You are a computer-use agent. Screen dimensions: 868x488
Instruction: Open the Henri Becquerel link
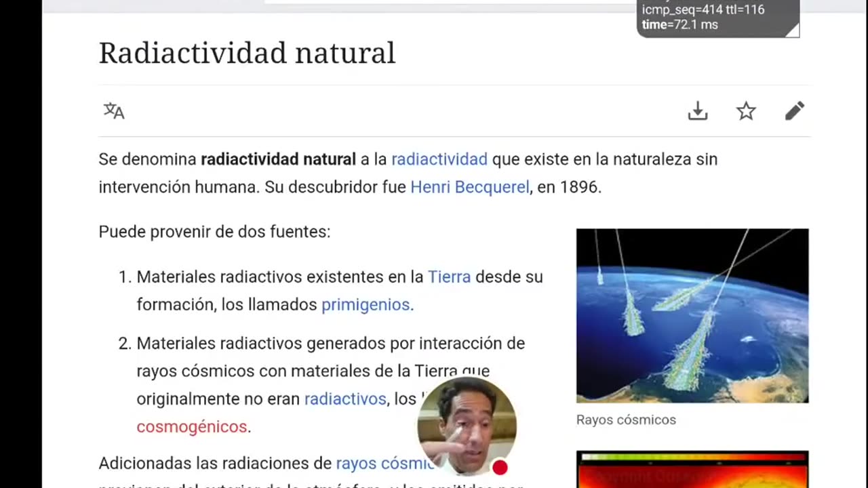470,187
